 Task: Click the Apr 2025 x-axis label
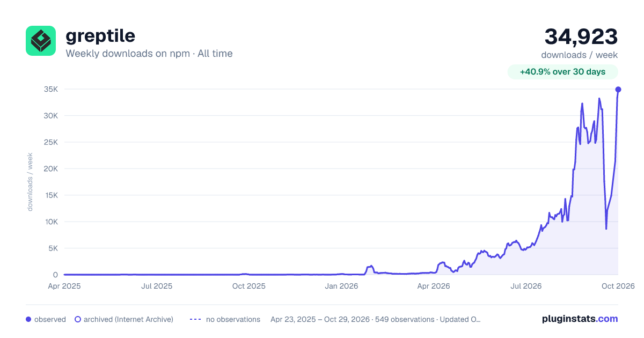[x=64, y=286]
